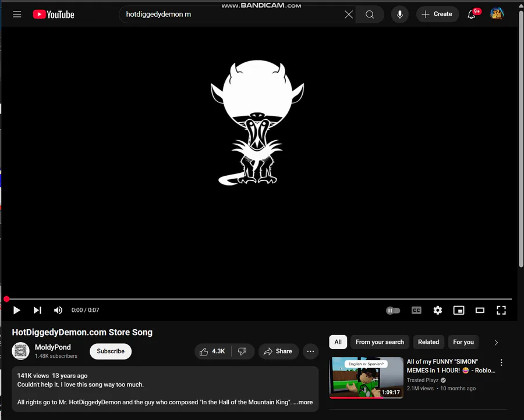Image resolution: width=524 pixels, height=420 pixels.
Task: Select From your search chip
Action: coord(380,342)
